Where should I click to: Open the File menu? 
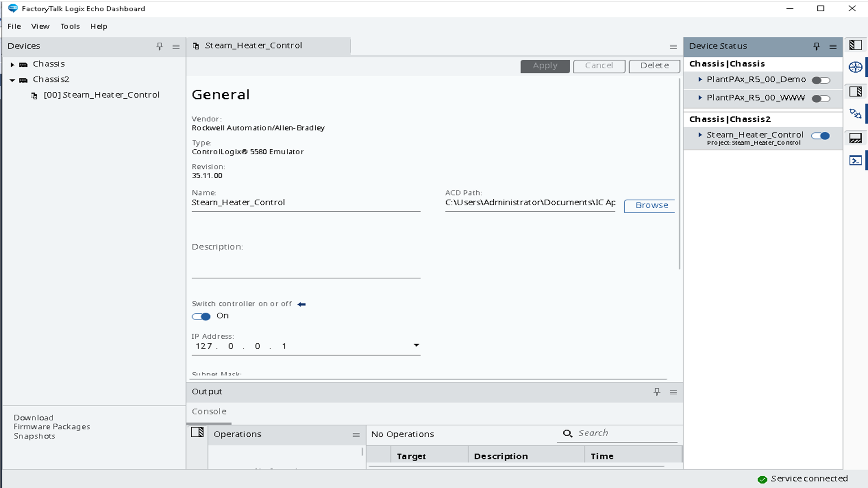click(14, 26)
